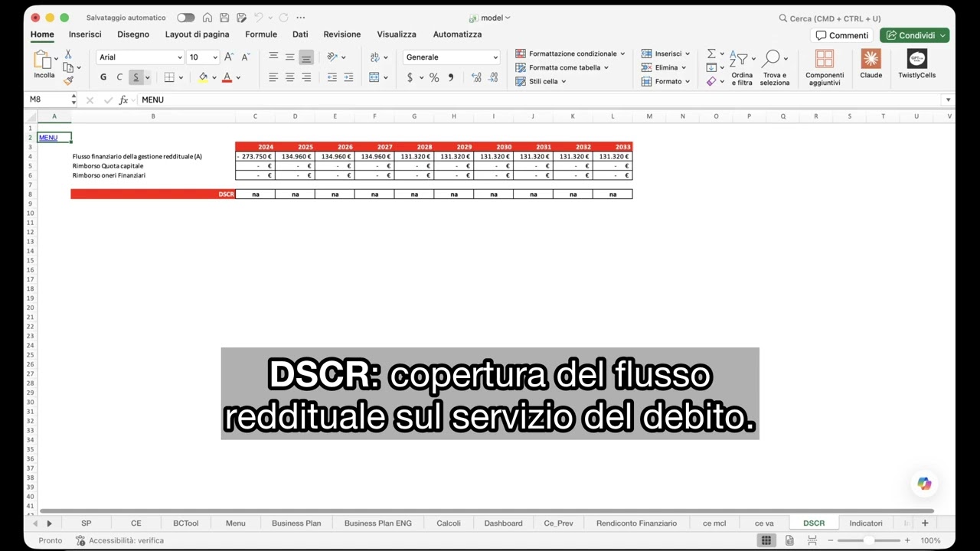The width and height of the screenshot is (980, 551).
Task: Open the Business Plan sheet tab
Action: pyautogui.click(x=296, y=523)
